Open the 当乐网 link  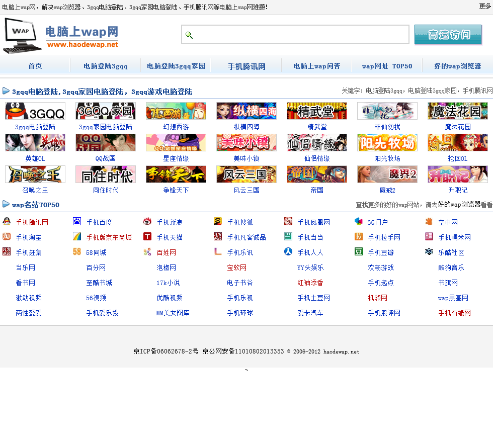tap(26, 267)
